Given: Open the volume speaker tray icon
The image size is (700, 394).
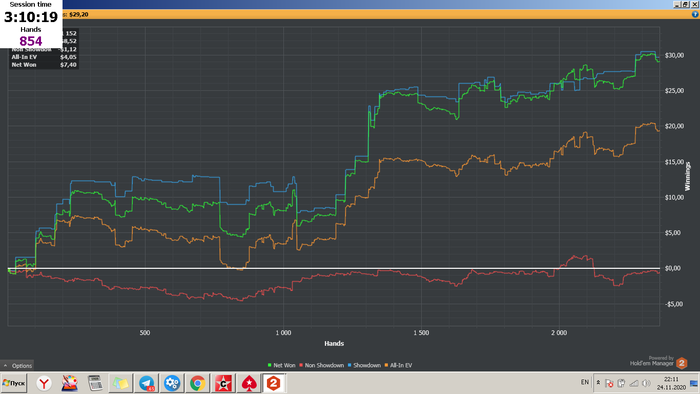Looking at the screenshot, I should pyautogui.click(x=646, y=383).
